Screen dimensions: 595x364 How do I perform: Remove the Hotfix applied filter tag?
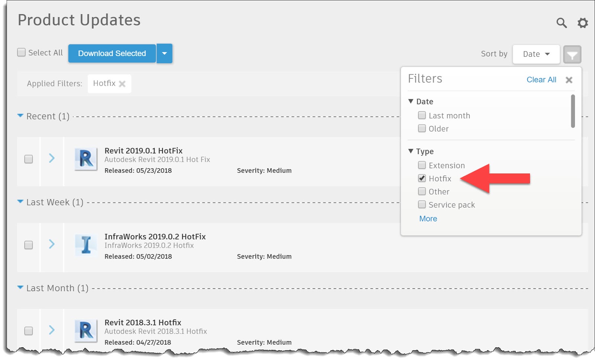tap(123, 84)
